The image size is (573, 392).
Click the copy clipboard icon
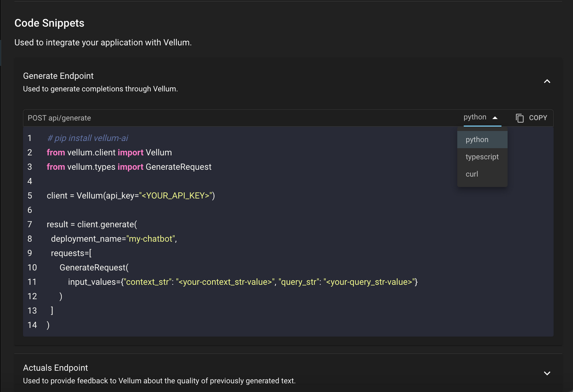[520, 118]
